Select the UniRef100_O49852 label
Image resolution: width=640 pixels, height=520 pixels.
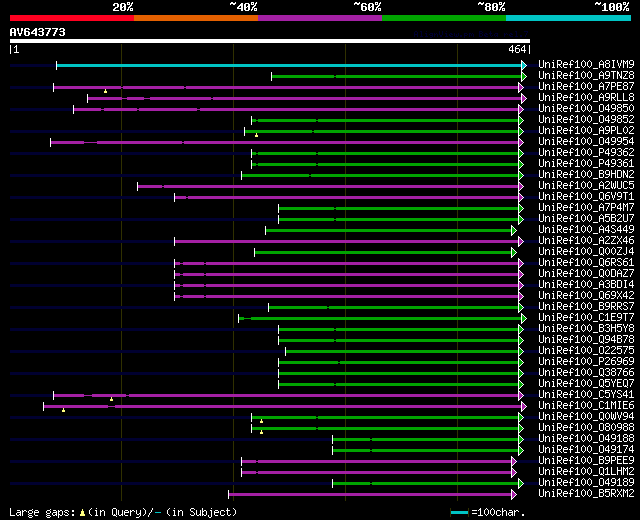coord(586,119)
